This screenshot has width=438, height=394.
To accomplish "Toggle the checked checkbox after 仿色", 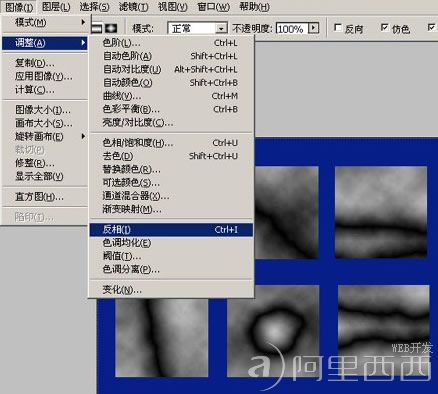I will [x=431, y=27].
